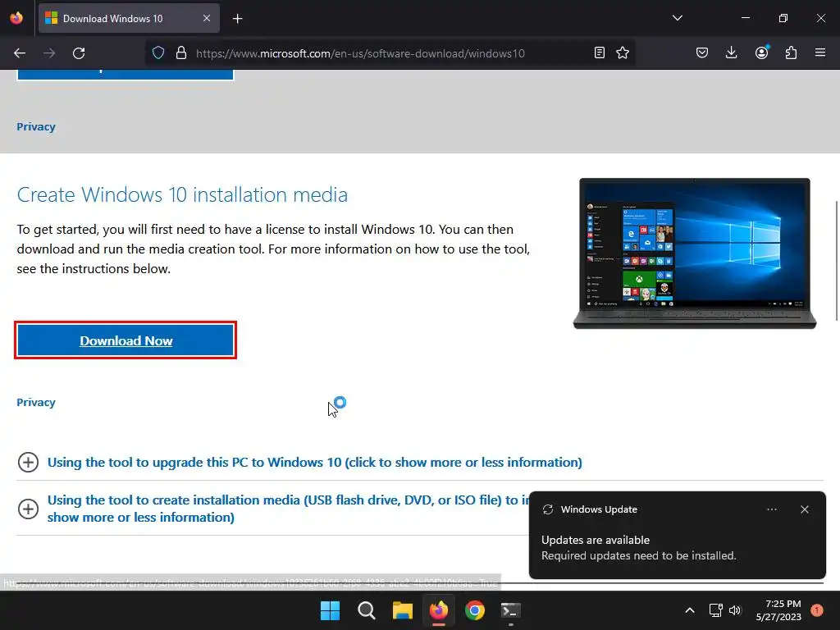This screenshot has height=630, width=840.
Task: Open File Explorer from taskbar
Action: point(402,610)
